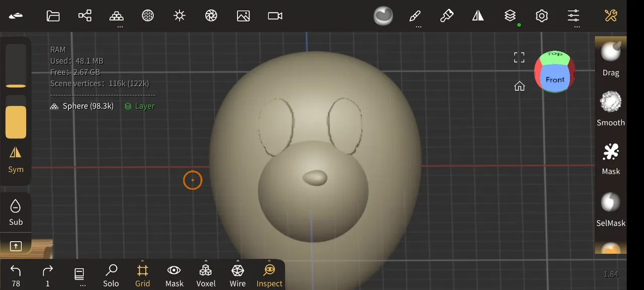Toggle Solo mode
This screenshot has width=644, height=290.
click(x=111, y=275)
